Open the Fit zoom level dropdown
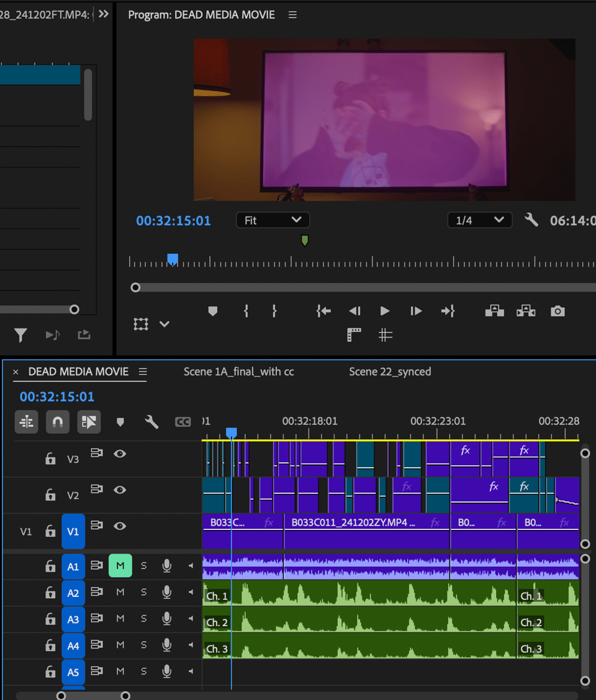Image resolution: width=596 pixels, height=700 pixels. (273, 220)
